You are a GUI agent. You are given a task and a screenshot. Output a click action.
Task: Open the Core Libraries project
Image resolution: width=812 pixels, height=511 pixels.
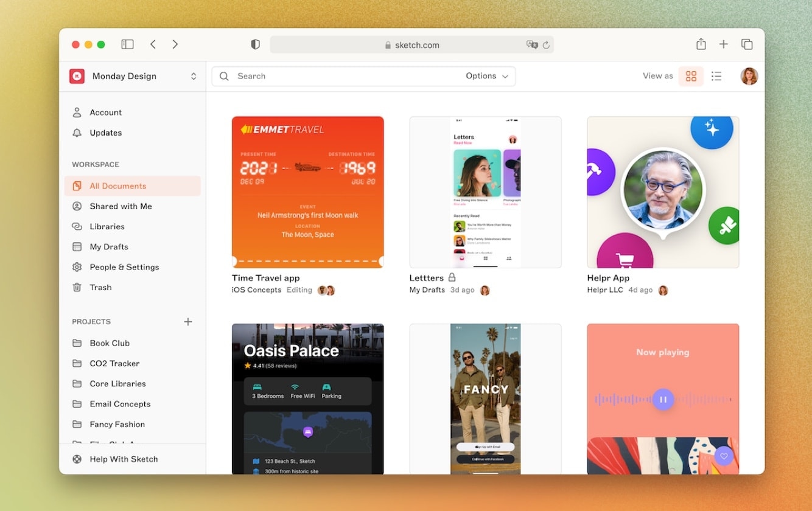(x=132, y=384)
